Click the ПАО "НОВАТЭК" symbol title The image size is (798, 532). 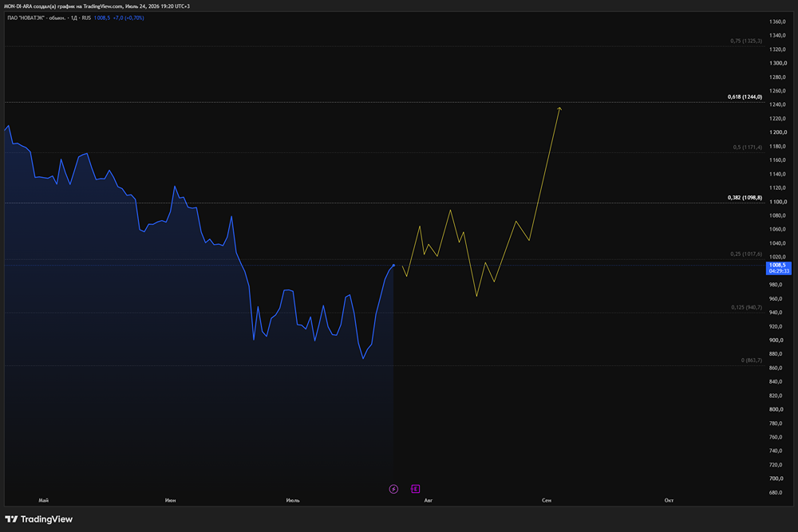(x=26, y=18)
